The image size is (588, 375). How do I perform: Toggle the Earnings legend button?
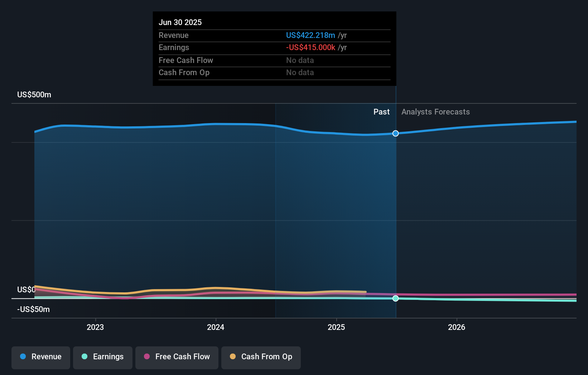(103, 357)
